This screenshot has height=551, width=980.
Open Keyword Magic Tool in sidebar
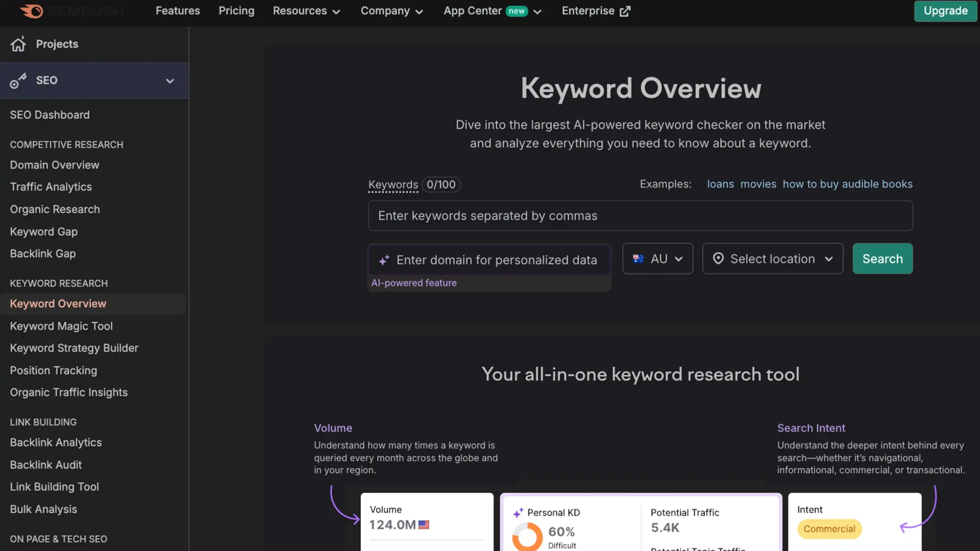pos(61,326)
